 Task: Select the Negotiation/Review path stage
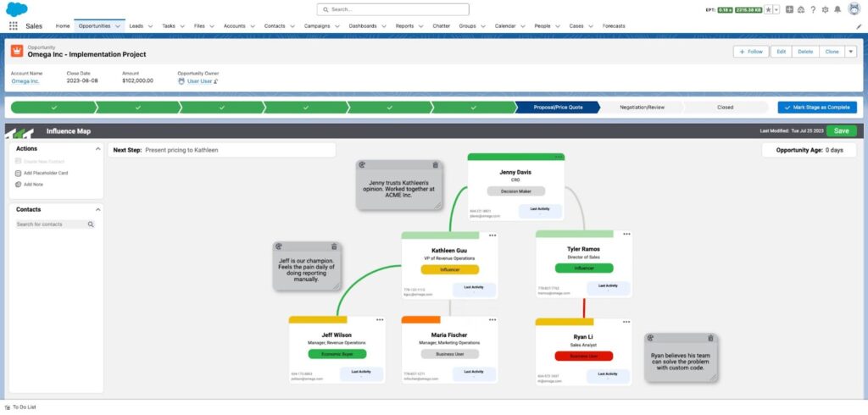tap(642, 108)
